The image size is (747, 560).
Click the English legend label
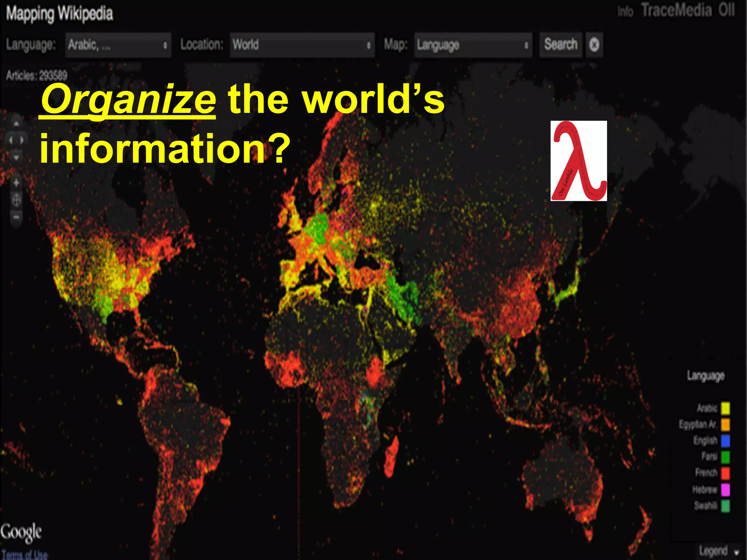point(705,440)
